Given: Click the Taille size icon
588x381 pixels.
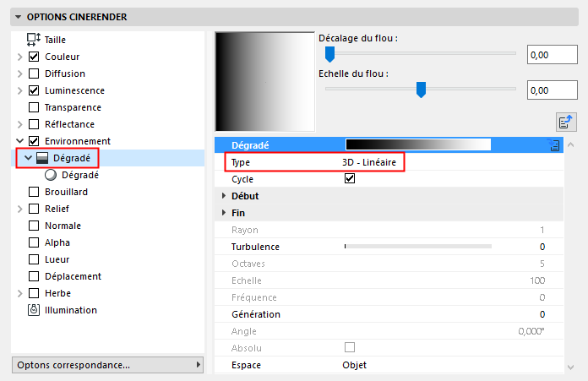Looking at the screenshot, I should coord(34,39).
